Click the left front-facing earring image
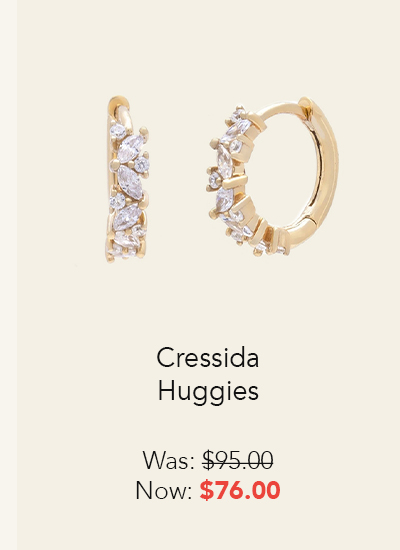This screenshot has width=400, height=550. pyautogui.click(x=128, y=180)
